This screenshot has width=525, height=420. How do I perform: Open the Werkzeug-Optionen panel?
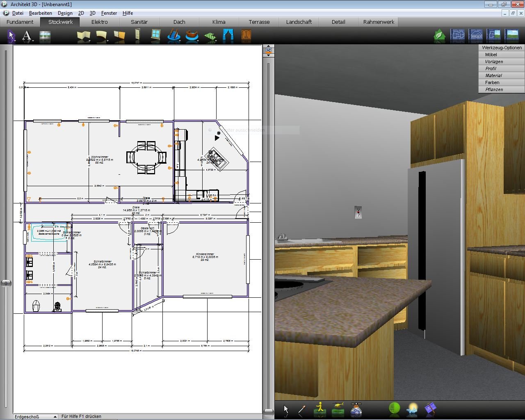pos(502,48)
